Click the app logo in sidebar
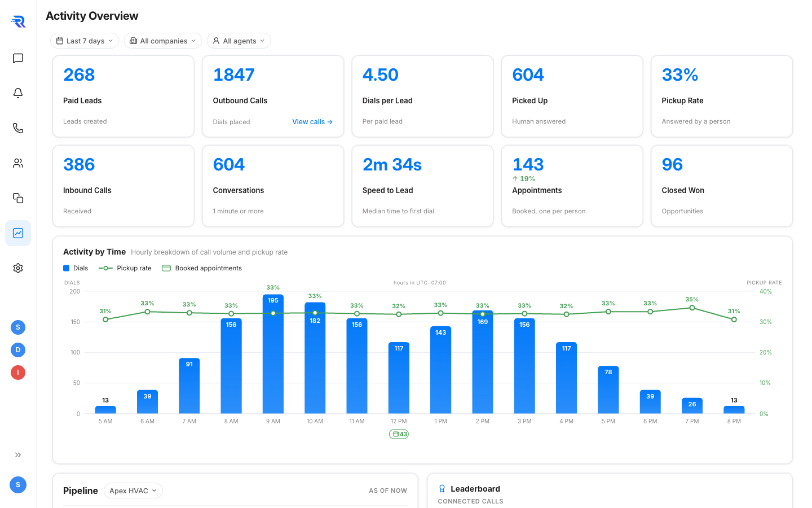Viewport: 812px width, 508px height. (x=18, y=21)
